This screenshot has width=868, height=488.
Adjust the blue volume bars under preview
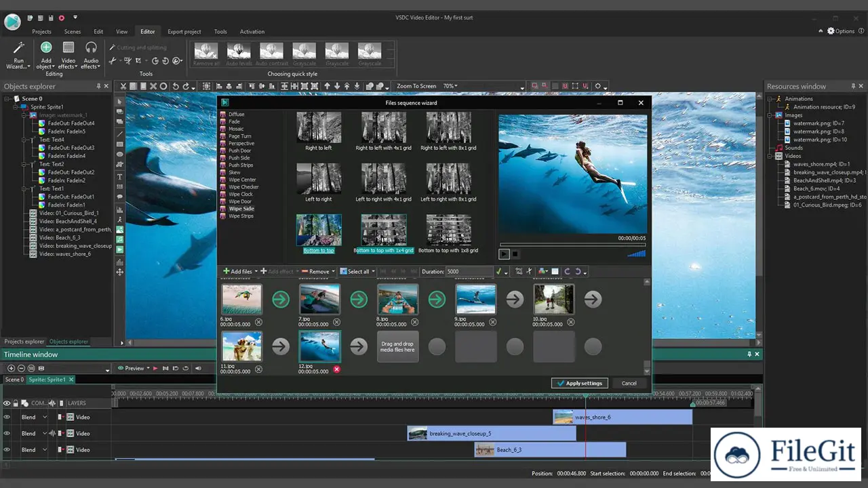(636, 253)
